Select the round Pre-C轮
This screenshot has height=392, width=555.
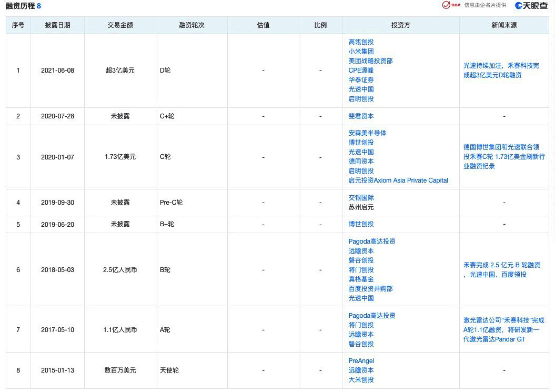[x=171, y=203]
